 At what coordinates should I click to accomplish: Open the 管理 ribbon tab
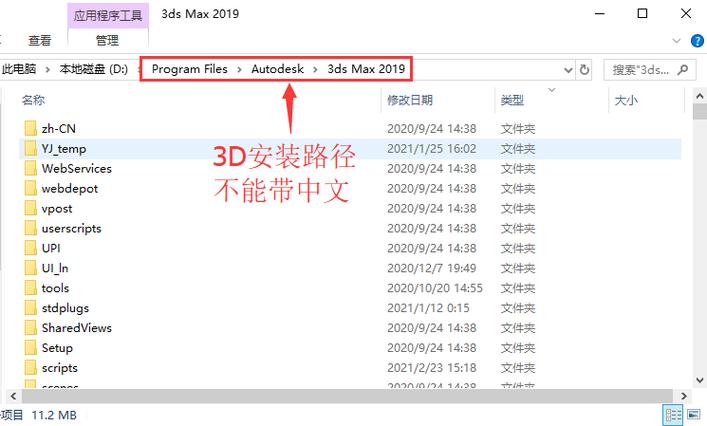tap(107, 41)
